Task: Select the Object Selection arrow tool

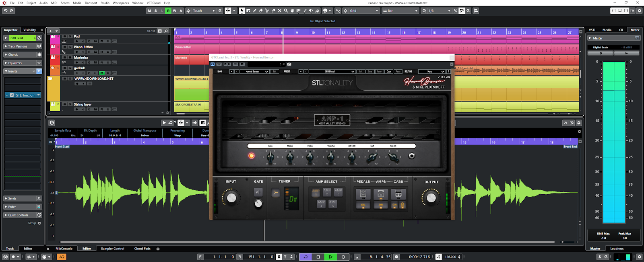Action: tap(242, 10)
